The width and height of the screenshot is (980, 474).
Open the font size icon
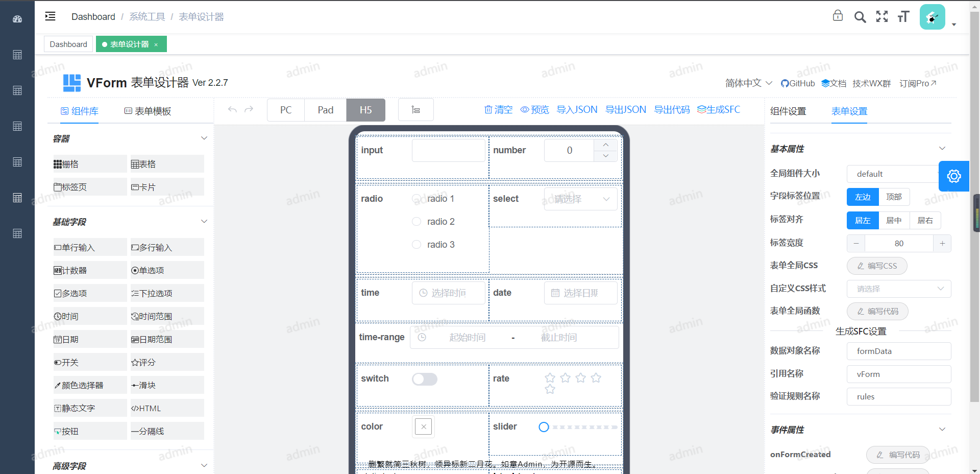click(x=903, y=16)
